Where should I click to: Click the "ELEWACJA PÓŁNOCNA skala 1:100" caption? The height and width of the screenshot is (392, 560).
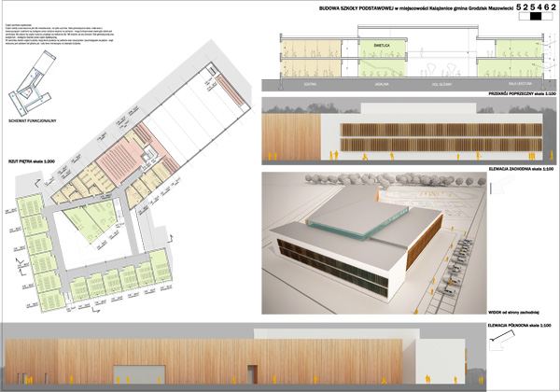(x=519, y=325)
